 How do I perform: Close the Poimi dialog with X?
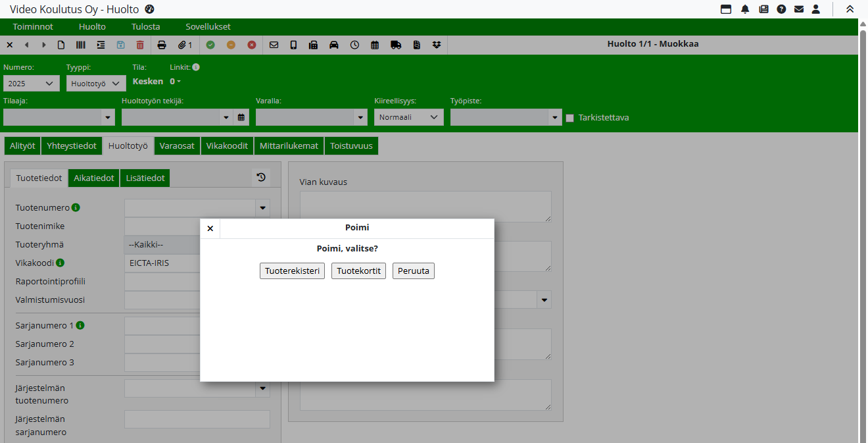[210, 228]
